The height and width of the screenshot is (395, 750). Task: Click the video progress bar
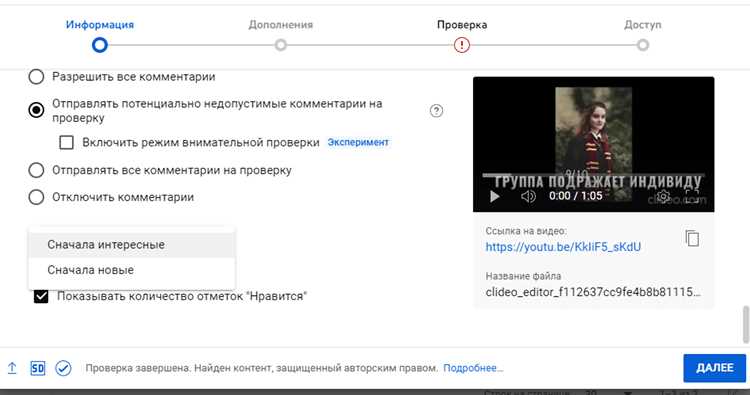593,176
